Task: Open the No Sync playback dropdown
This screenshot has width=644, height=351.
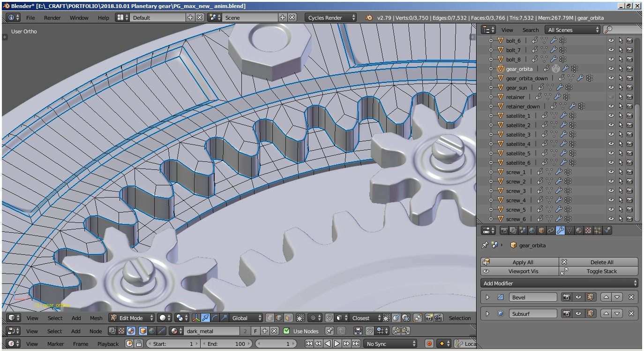Action: 390,343
